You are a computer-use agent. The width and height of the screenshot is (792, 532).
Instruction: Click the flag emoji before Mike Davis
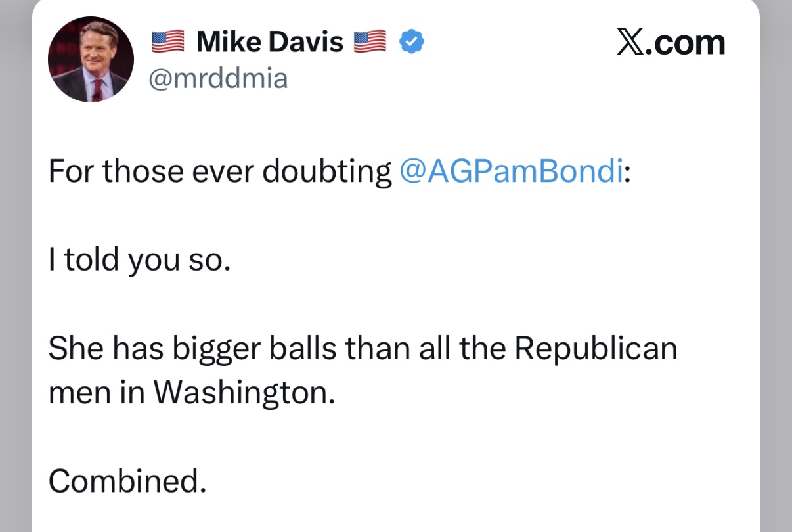169,43
